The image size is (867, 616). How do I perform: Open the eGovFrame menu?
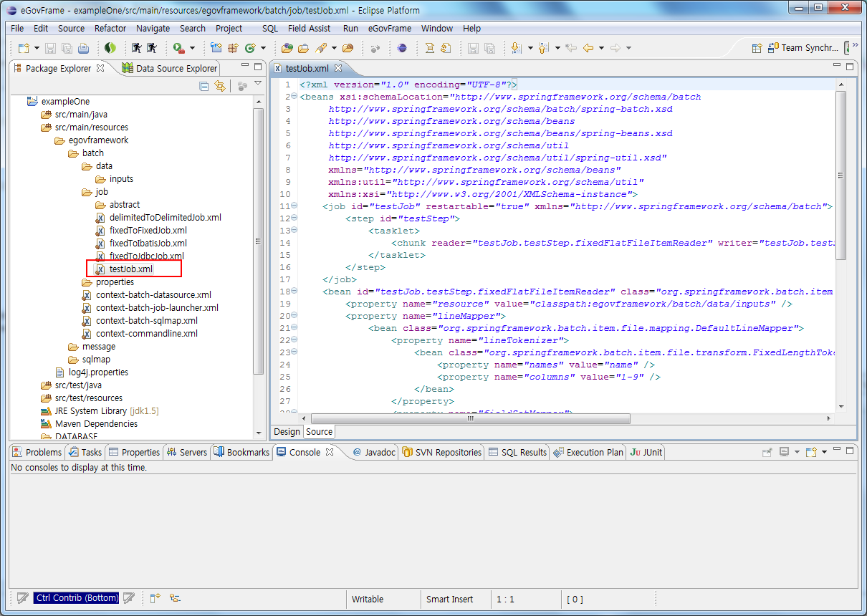point(390,29)
